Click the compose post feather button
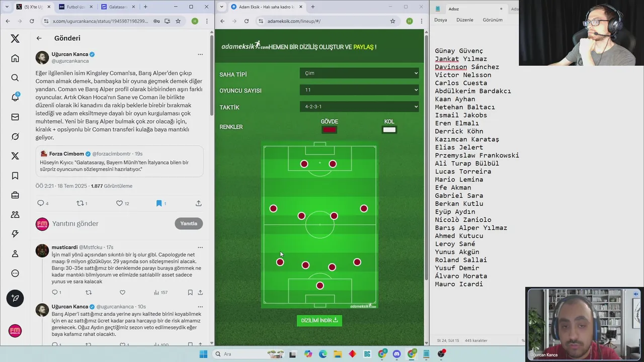The image size is (644, 362). click(15, 298)
